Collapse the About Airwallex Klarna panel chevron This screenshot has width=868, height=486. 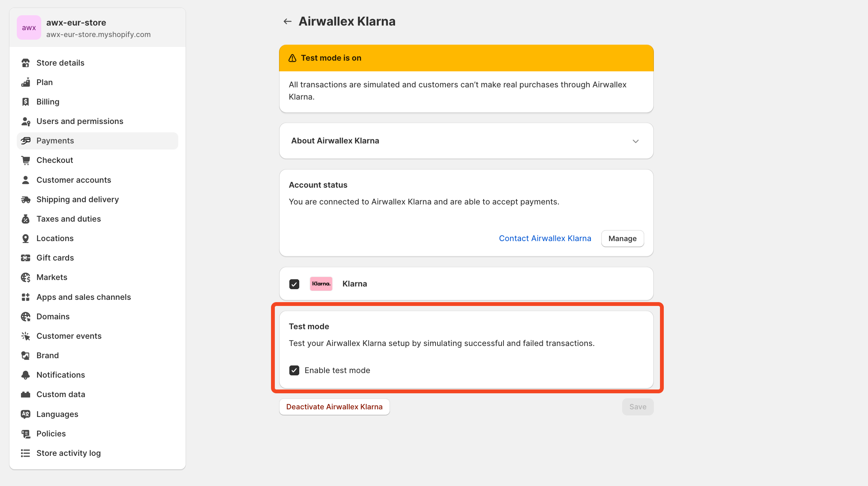[x=635, y=141]
